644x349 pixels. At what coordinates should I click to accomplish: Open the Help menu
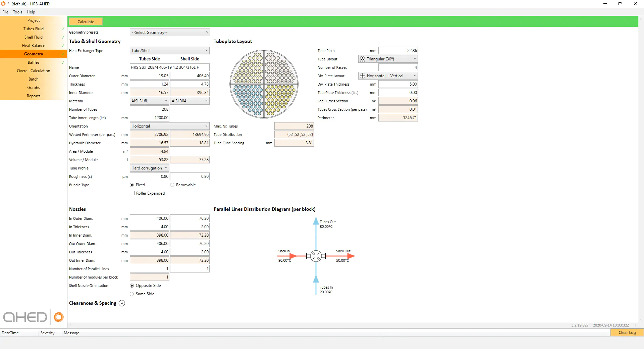pos(31,12)
